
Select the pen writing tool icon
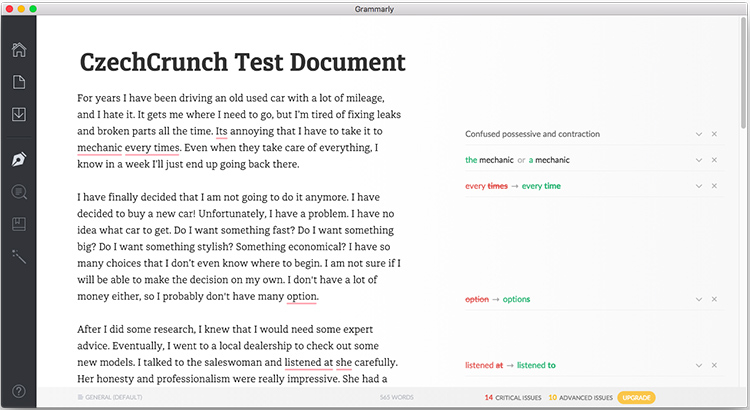[18, 159]
